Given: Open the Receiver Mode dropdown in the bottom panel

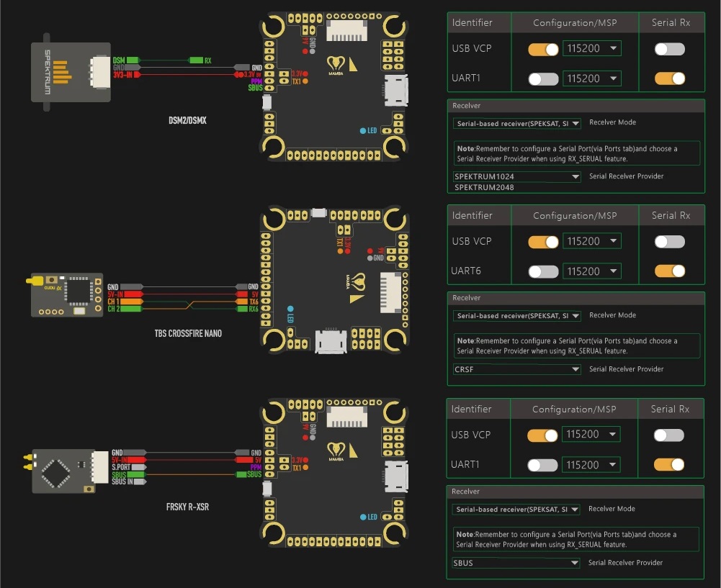Looking at the screenshot, I should [516, 509].
